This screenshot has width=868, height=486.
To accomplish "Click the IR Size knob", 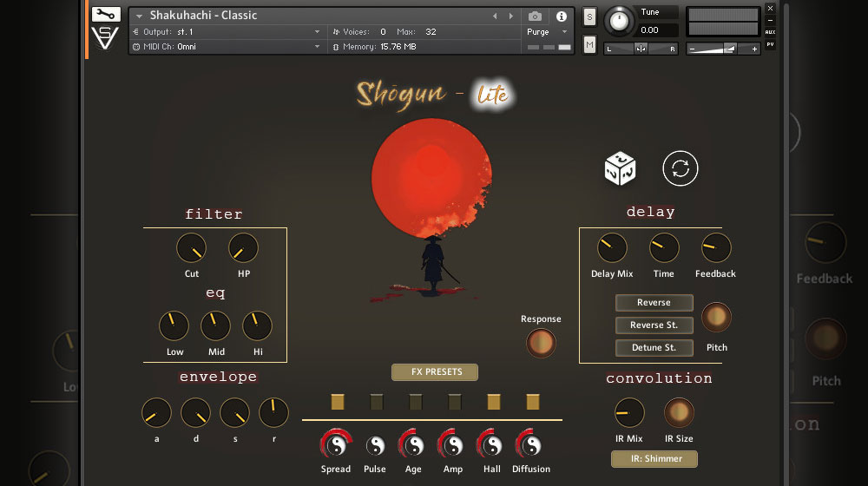I will [x=679, y=412].
